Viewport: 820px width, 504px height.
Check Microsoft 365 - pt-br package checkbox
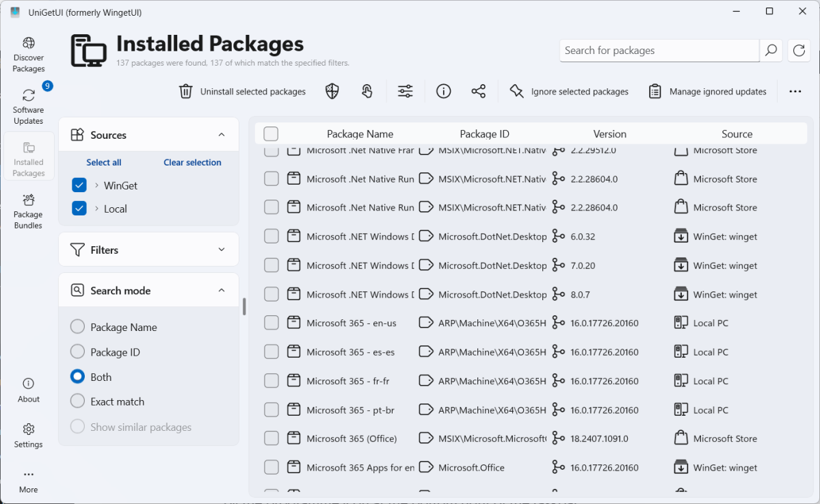tap(271, 410)
